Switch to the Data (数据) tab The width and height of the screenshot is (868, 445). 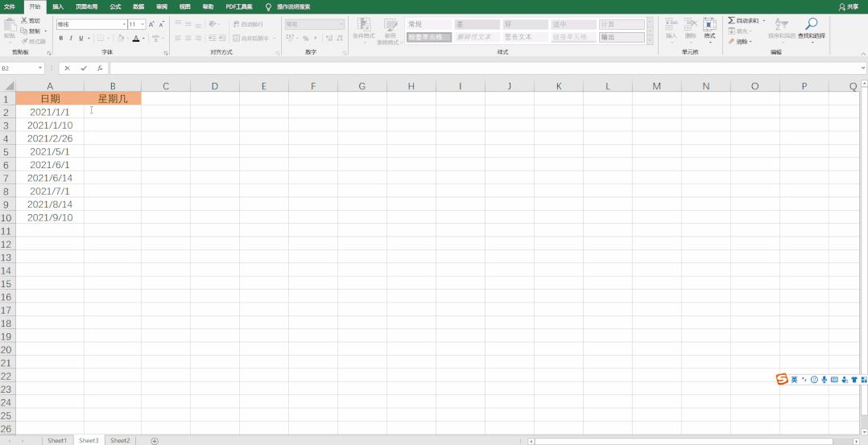[138, 6]
